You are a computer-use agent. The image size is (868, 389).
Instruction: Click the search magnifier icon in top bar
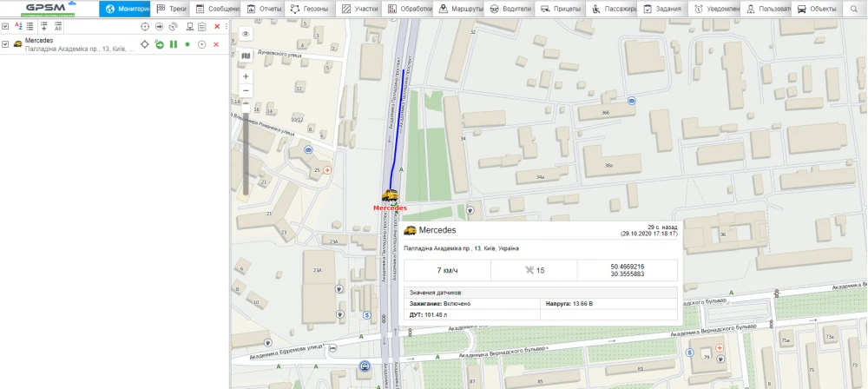click(853, 9)
